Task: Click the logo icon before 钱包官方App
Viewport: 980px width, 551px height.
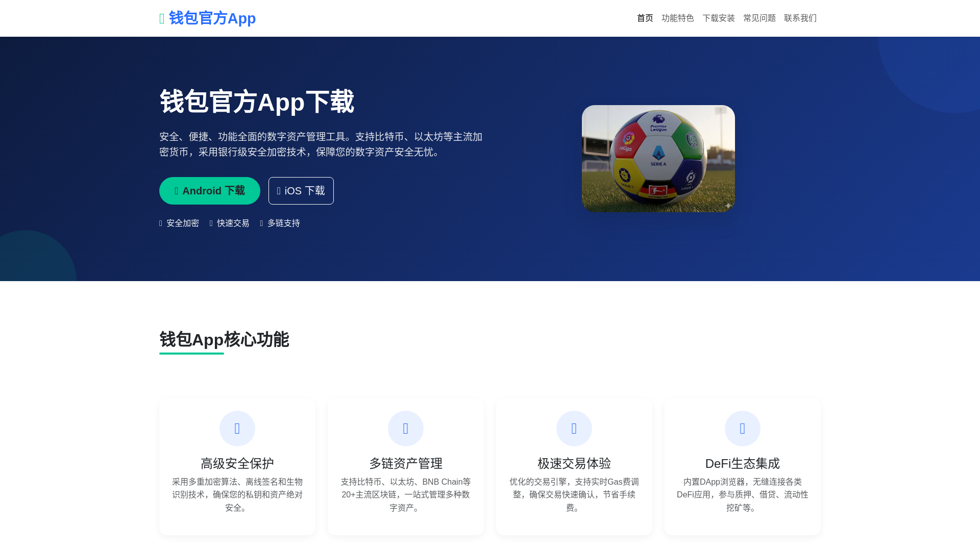Action: click(162, 19)
